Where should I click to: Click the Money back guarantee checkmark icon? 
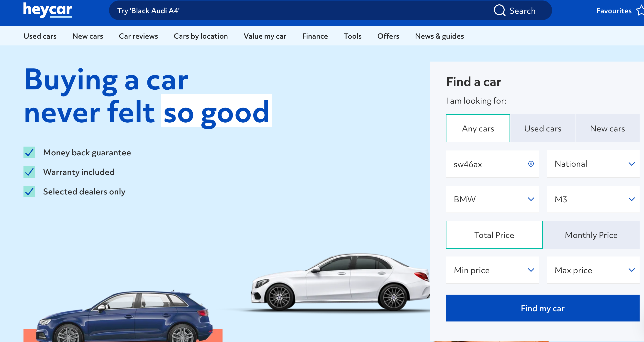pyautogui.click(x=29, y=152)
